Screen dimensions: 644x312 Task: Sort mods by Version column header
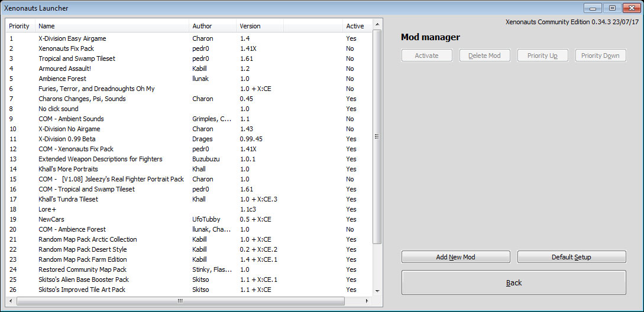point(260,26)
